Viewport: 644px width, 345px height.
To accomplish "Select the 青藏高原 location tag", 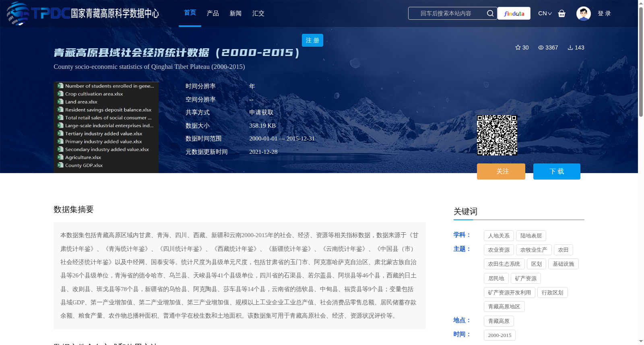I will pyautogui.click(x=499, y=321).
